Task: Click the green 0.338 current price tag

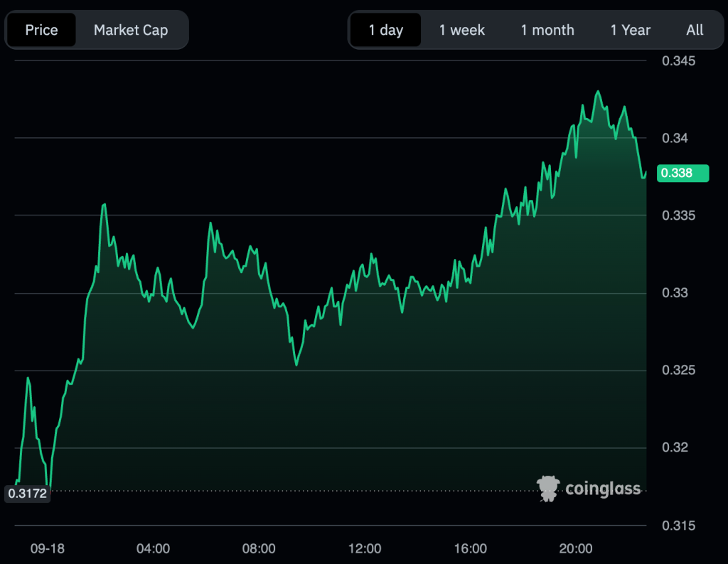Action: (x=682, y=173)
